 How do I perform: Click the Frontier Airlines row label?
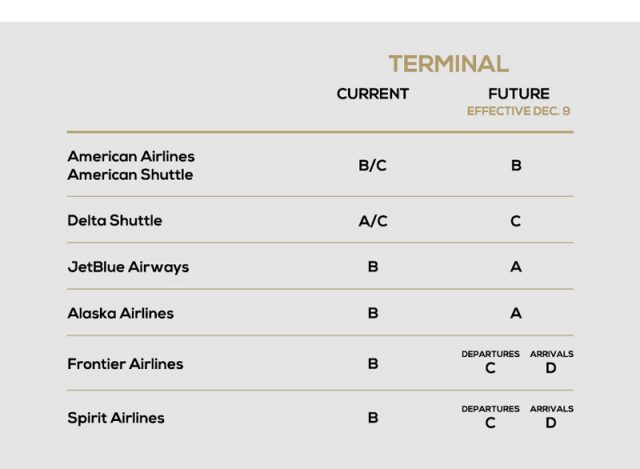point(125,364)
